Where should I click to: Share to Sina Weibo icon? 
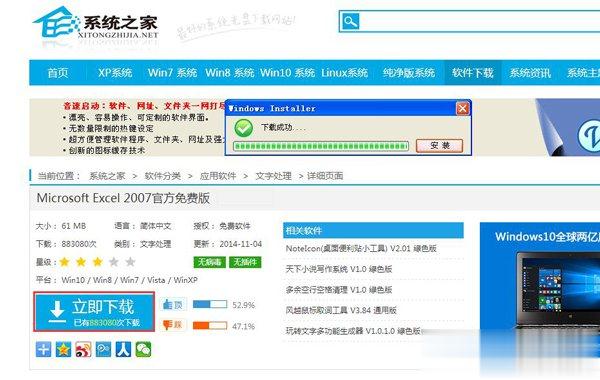[83, 349]
